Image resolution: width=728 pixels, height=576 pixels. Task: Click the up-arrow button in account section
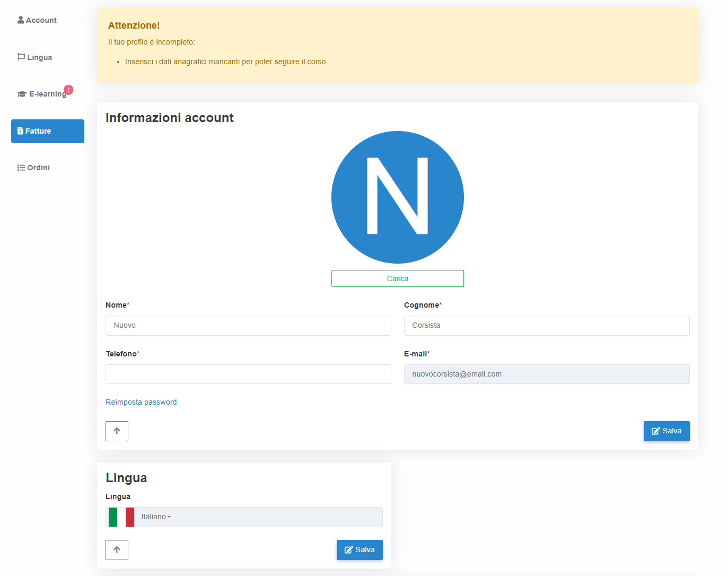pyautogui.click(x=117, y=431)
